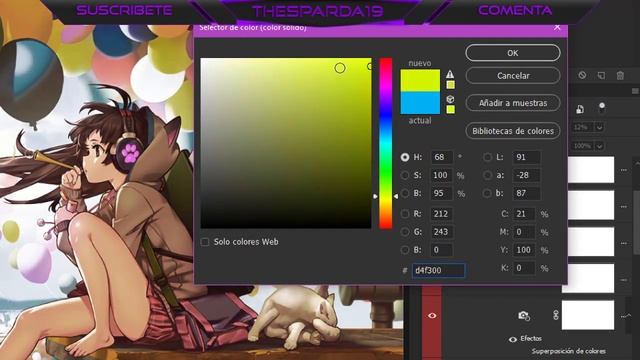Click the hex value field d4f300
This screenshot has width=640, height=360.
(x=438, y=270)
